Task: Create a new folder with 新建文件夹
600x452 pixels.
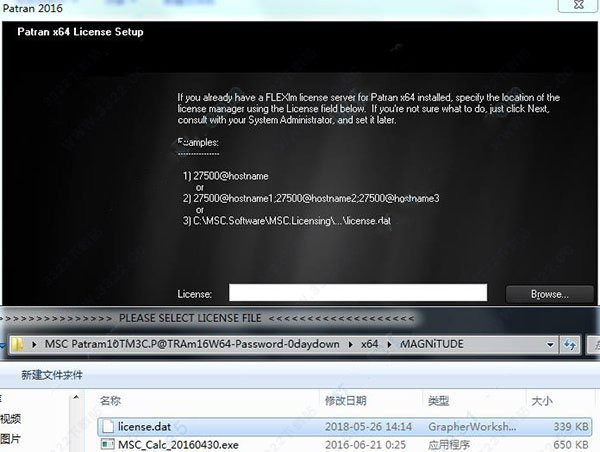Action: pos(52,375)
